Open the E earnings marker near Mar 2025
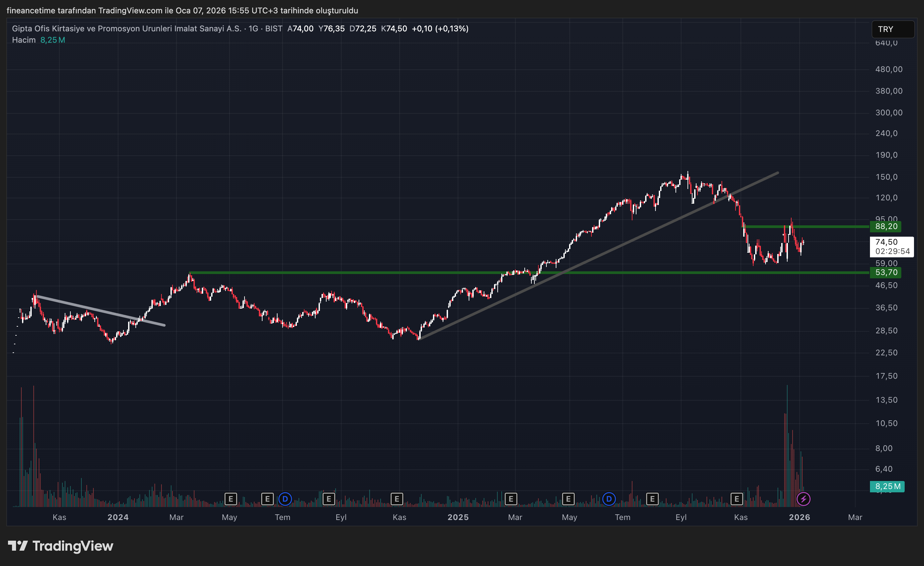924x566 pixels. pos(511,499)
